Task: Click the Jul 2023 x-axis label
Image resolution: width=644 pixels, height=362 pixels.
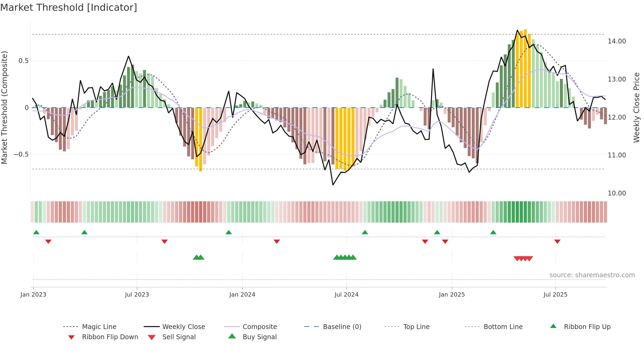Action: pos(137,295)
